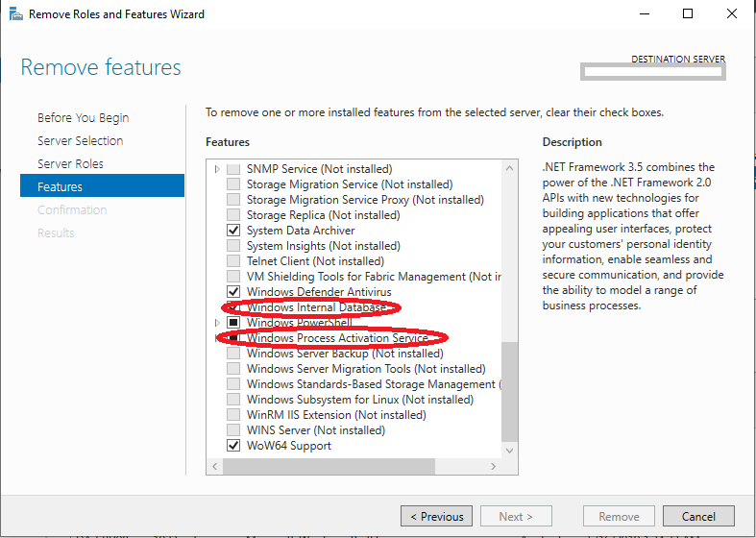Click the horizontal scrollbar left arrow
The image size is (756, 538).
click(215, 466)
